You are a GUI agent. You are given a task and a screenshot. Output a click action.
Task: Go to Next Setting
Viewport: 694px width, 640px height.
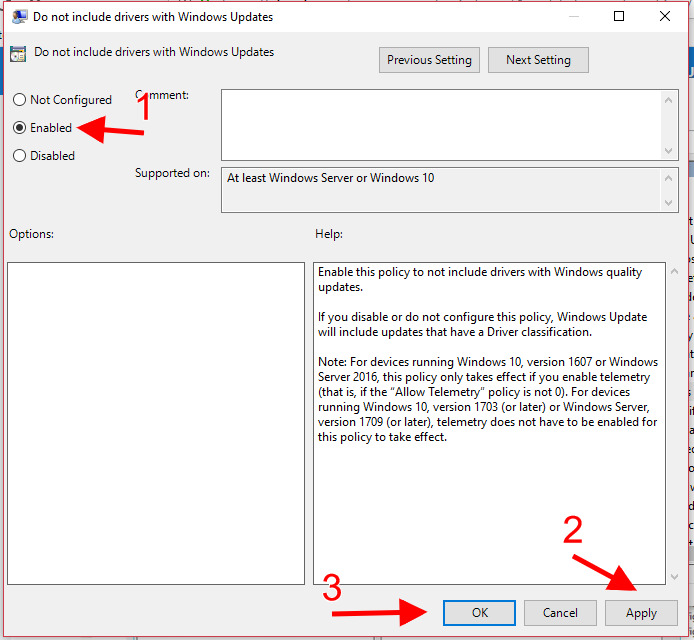[538, 60]
